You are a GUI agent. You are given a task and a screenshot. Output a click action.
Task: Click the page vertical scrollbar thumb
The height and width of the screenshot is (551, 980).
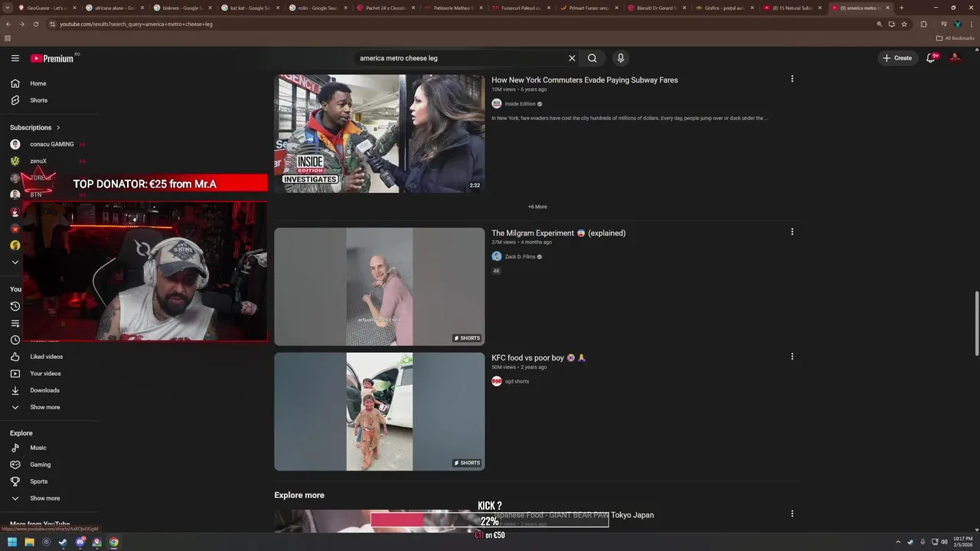976,323
